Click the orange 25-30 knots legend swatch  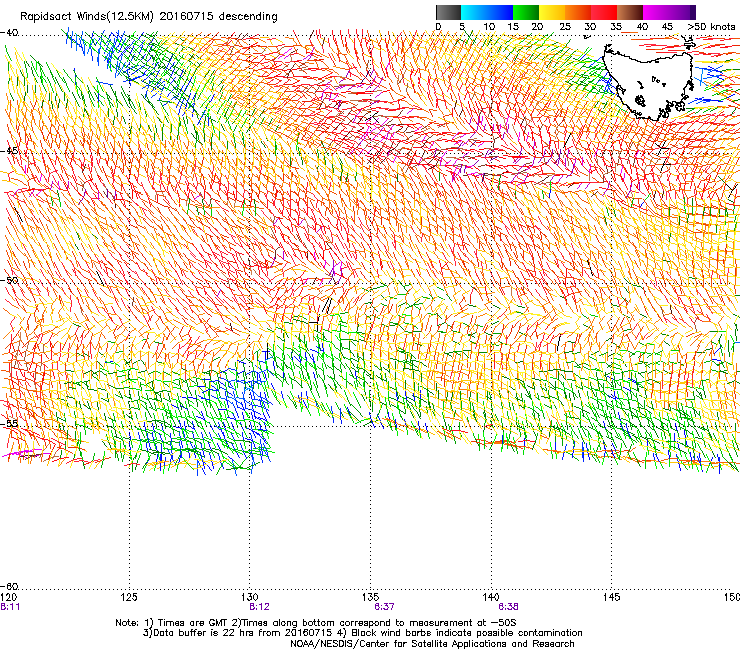tap(578, 12)
